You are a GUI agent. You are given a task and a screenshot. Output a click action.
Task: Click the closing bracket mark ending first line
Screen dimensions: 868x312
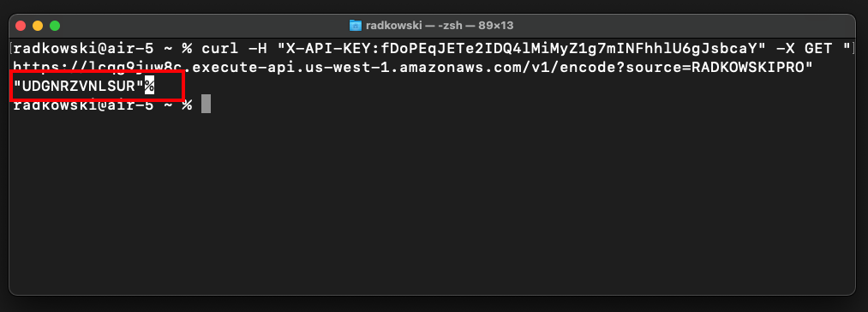click(853, 49)
